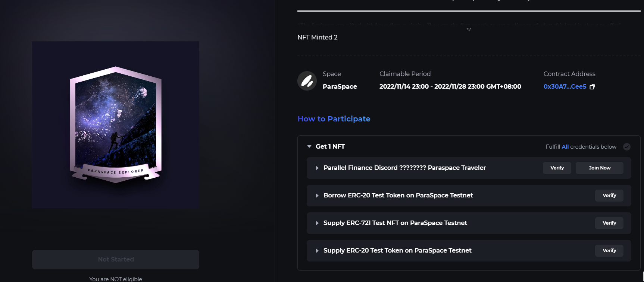Image resolution: width=644 pixels, height=282 pixels.
Task: Open the 0x30A7...Cee5 contract address link
Action: click(565, 86)
